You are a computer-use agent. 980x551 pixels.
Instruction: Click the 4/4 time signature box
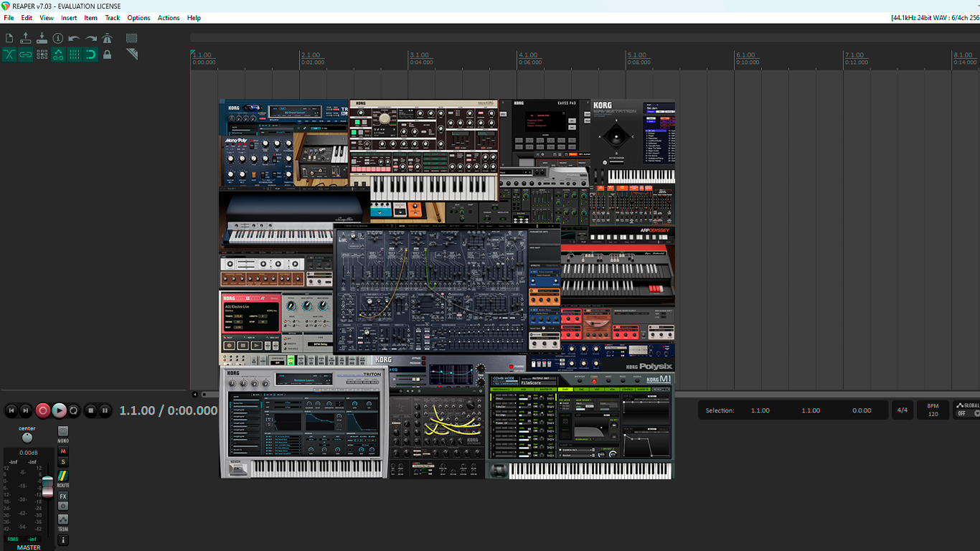[903, 410]
